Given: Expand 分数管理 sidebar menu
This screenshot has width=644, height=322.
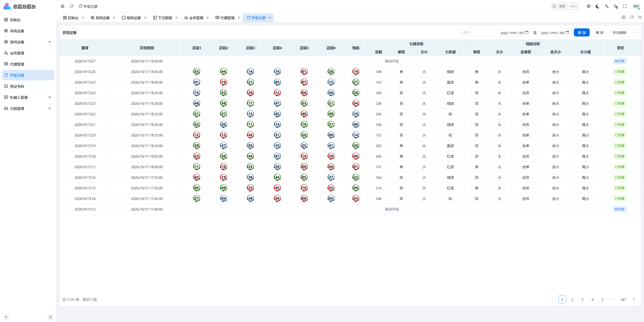Looking at the screenshot, I should (28, 109).
